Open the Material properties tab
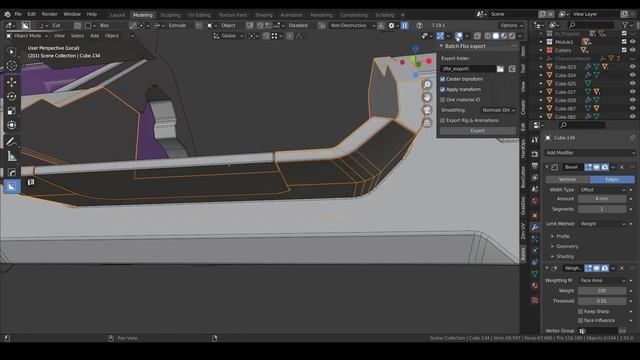 coord(535,286)
